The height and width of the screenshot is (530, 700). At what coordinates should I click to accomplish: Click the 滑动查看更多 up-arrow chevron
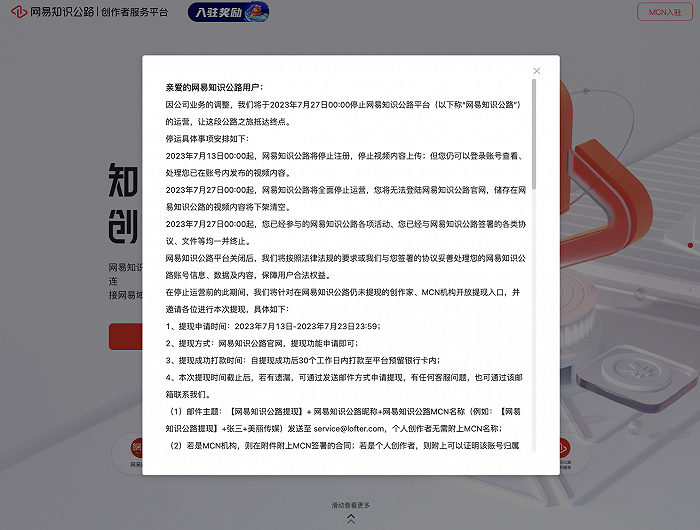(351, 519)
